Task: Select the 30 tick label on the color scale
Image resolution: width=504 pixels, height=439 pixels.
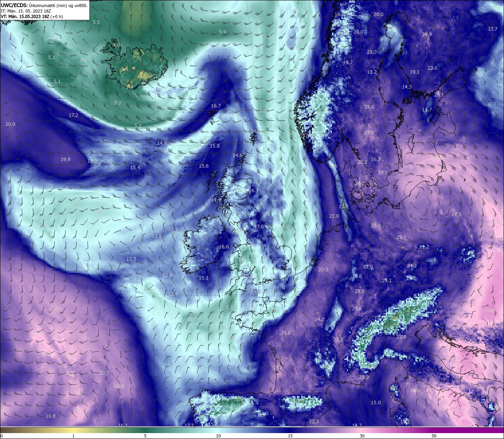Action: [x=362, y=436]
